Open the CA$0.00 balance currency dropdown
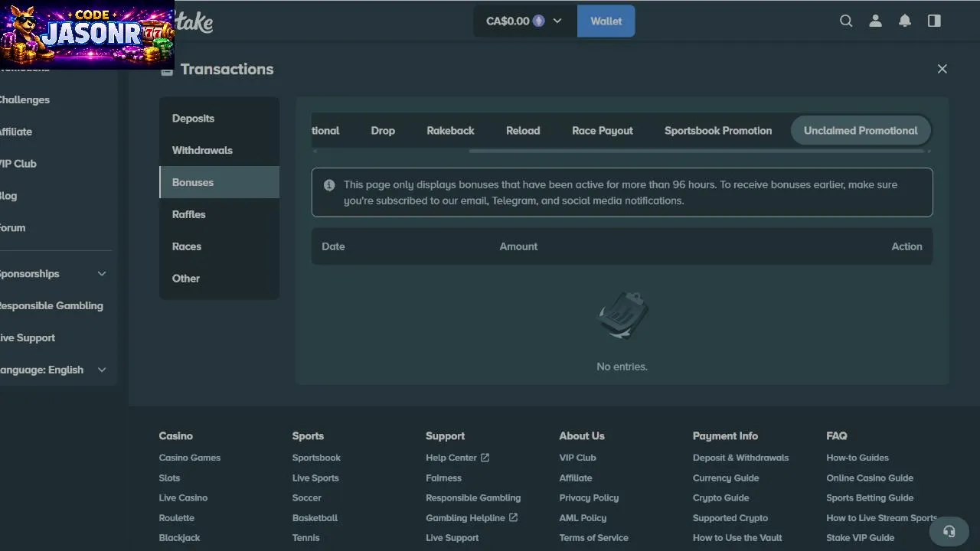 pos(524,21)
